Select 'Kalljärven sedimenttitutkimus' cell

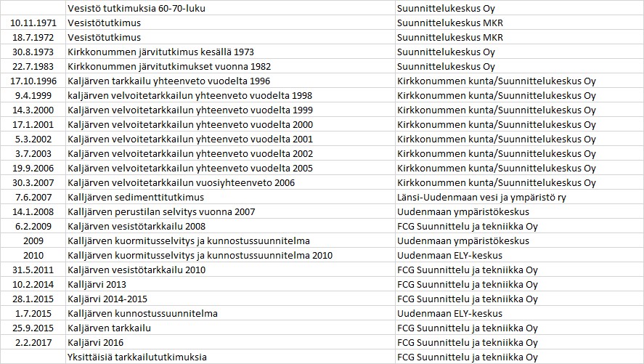[136, 197]
